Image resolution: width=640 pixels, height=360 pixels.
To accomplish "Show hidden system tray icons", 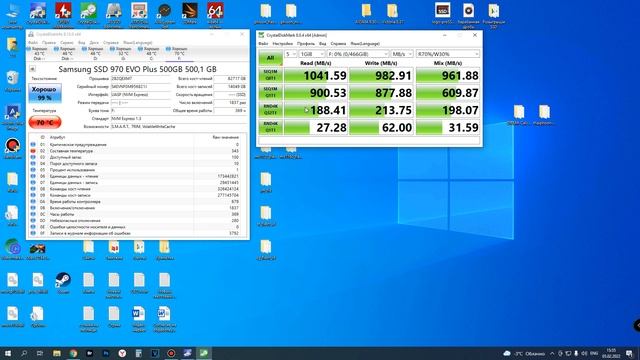I will tap(552, 353).
